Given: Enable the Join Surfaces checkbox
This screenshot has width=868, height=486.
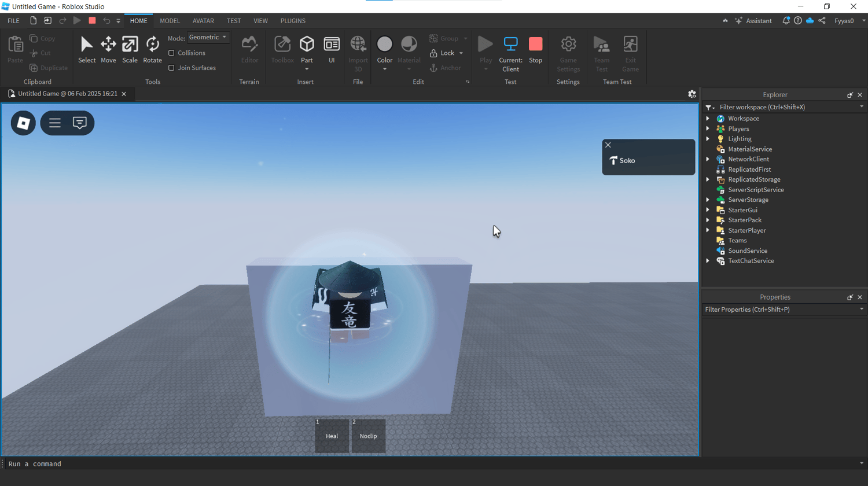Looking at the screenshot, I should click(171, 68).
